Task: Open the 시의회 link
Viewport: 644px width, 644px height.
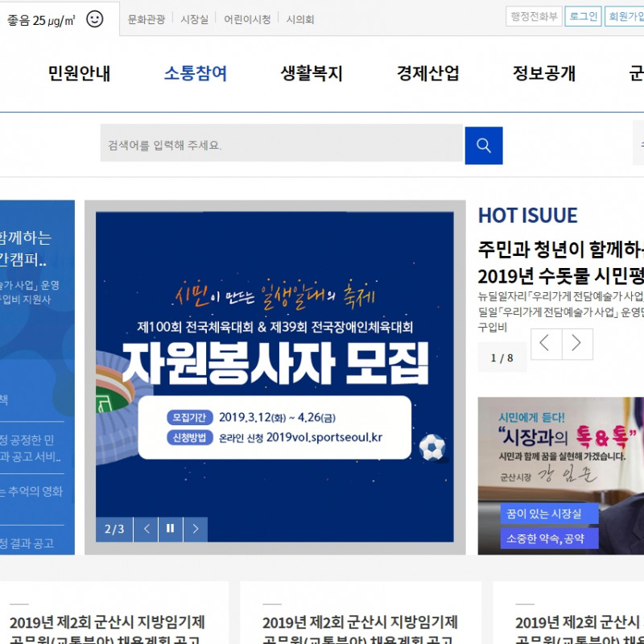Action: [300, 19]
